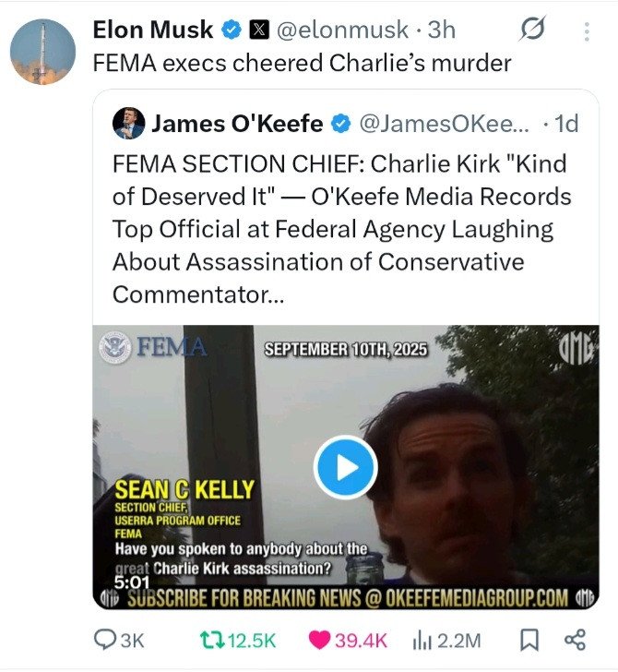Open the share menu icon

(x=575, y=640)
